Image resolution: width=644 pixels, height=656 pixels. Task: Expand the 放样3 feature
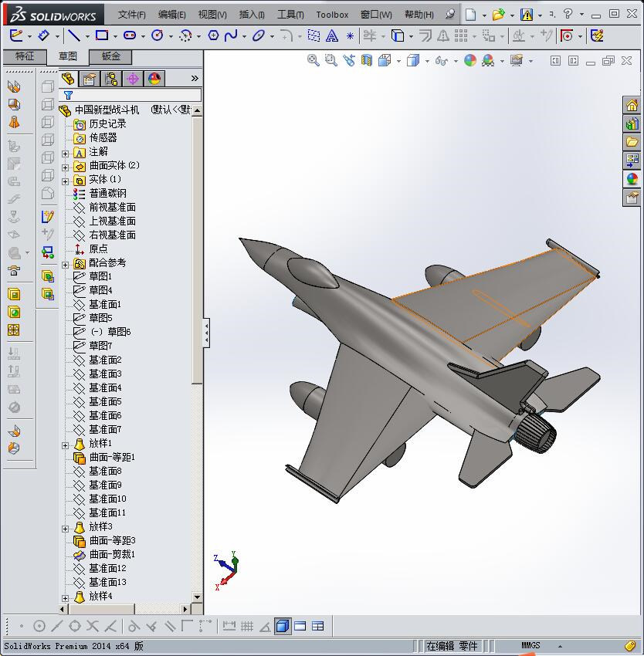click(x=66, y=529)
